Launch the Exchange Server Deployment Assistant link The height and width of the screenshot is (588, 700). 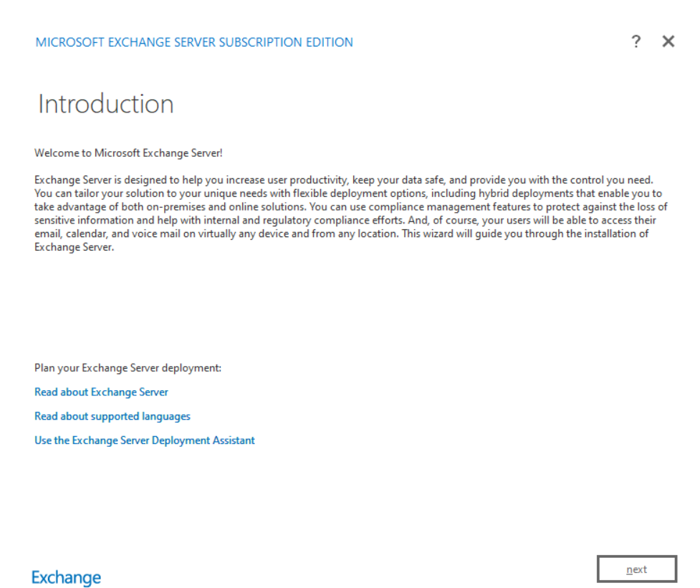(x=145, y=440)
